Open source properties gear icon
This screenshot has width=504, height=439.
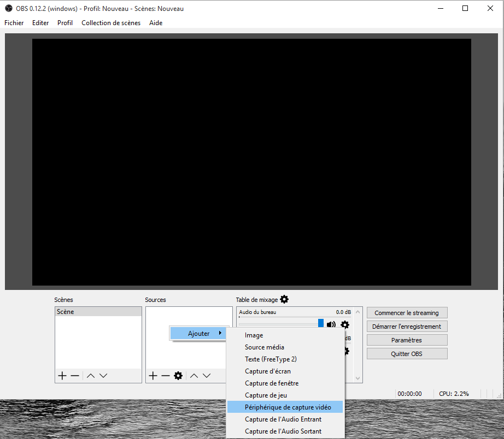[178, 376]
